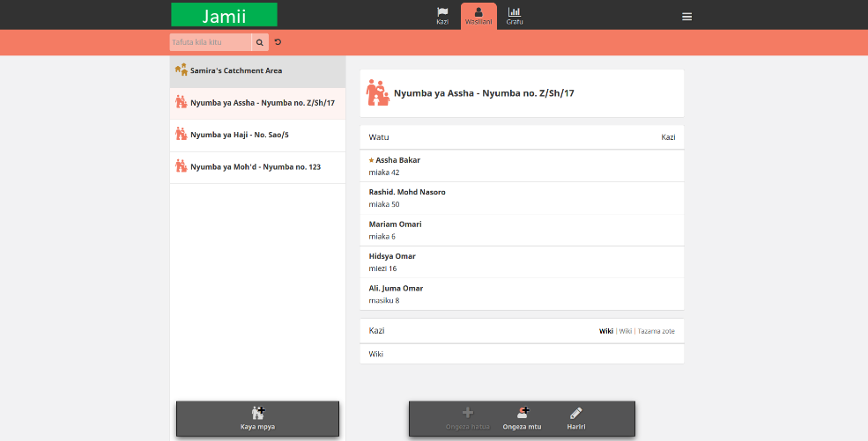This screenshot has width=868, height=441.
Task: Click the star icon next to Assha Bakar
Action: pos(372,160)
